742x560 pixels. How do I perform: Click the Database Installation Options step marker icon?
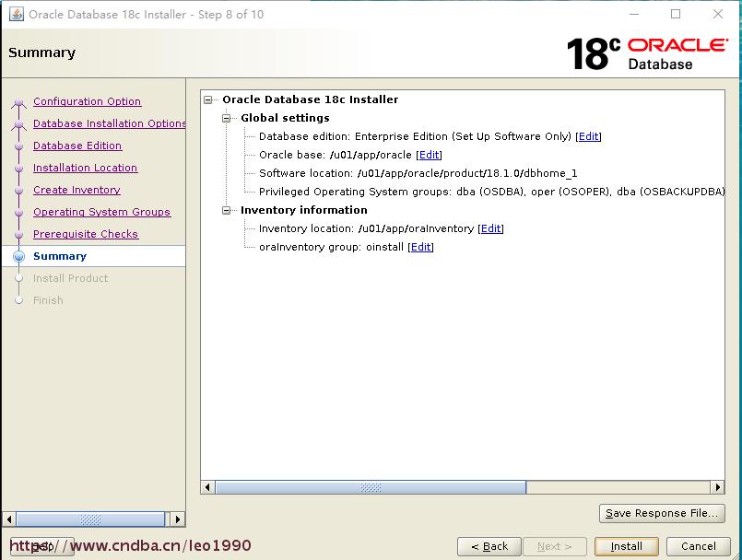pos(19,124)
